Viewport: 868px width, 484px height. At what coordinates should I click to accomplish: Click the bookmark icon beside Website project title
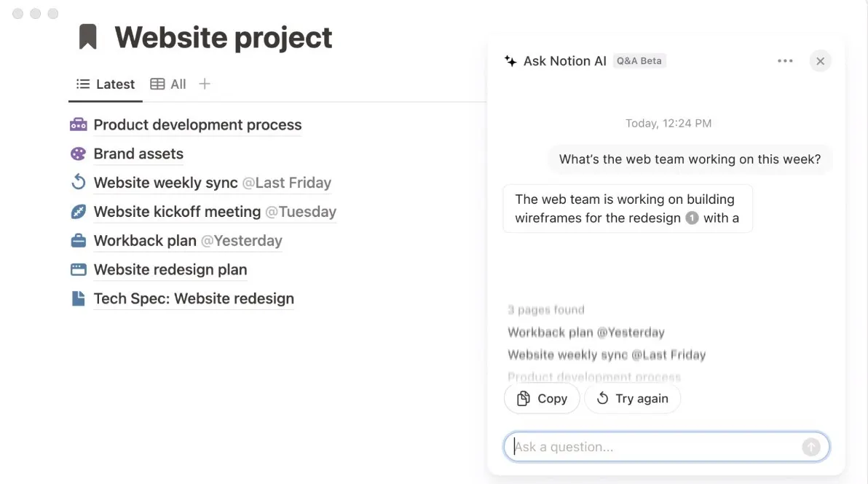click(87, 37)
